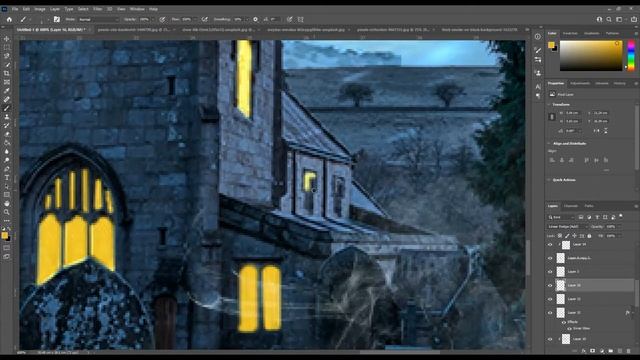640x360 pixels.
Task: Select the Zoom tool
Action: point(7,212)
